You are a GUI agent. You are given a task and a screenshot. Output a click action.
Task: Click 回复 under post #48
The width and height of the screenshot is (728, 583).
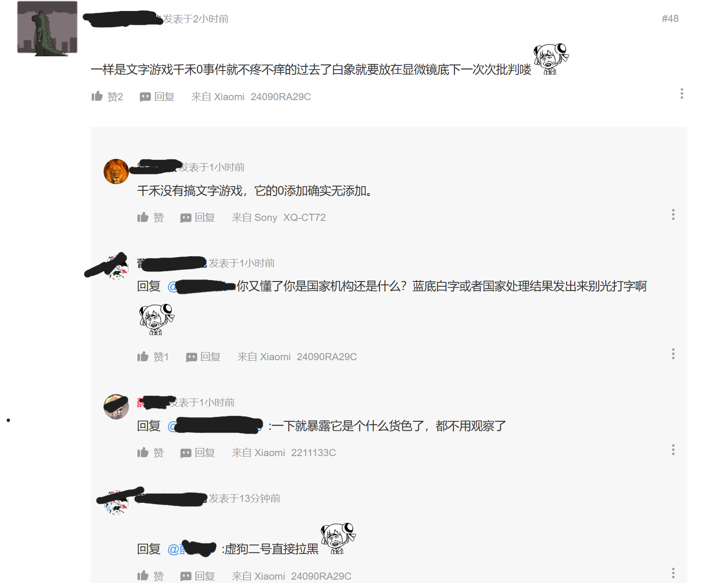point(157,97)
